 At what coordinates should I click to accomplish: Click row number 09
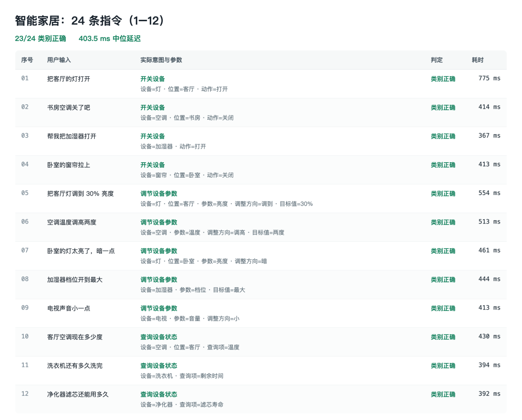pyautogui.click(x=25, y=308)
